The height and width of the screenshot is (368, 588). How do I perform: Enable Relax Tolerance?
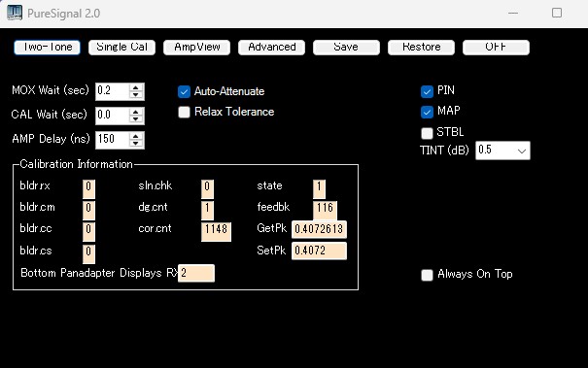pos(184,112)
